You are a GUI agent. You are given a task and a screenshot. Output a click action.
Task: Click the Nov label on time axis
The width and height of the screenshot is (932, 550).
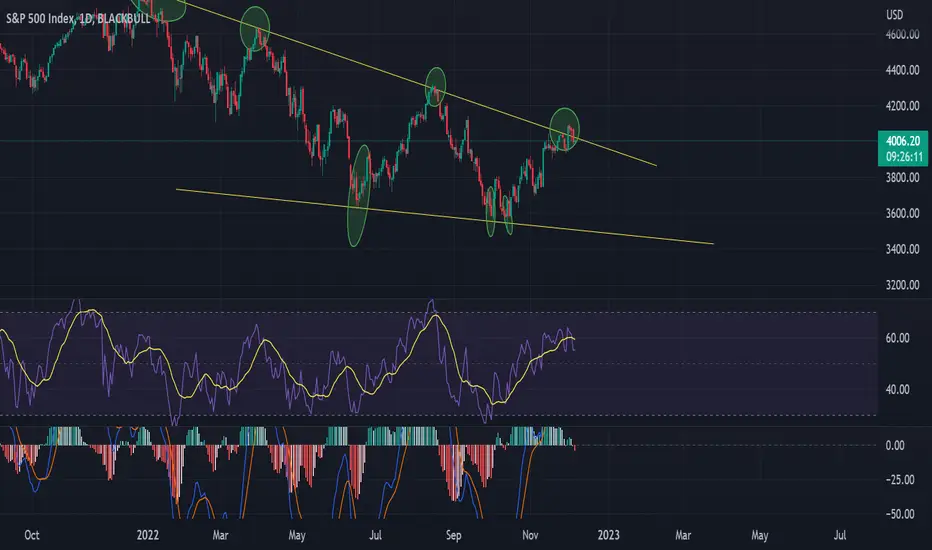(530, 535)
